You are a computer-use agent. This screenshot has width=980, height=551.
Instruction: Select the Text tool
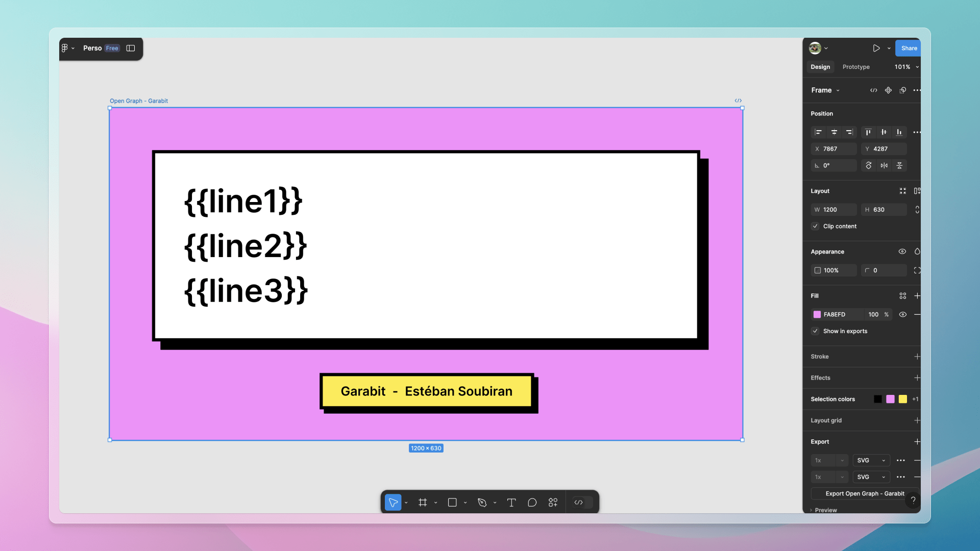(511, 503)
